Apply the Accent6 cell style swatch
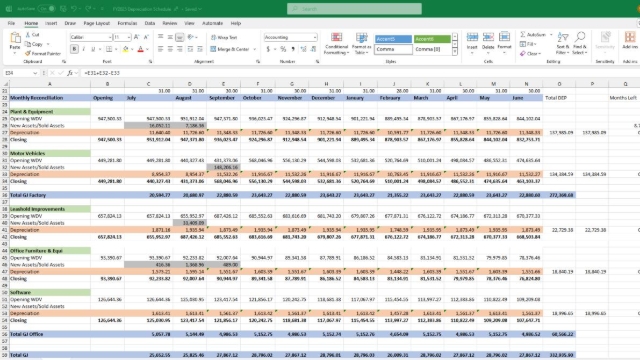640x360 pixels. [x=432, y=39]
